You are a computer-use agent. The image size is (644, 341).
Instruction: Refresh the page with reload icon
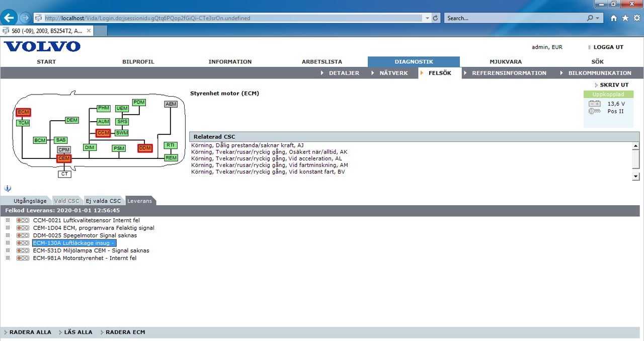(436, 18)
